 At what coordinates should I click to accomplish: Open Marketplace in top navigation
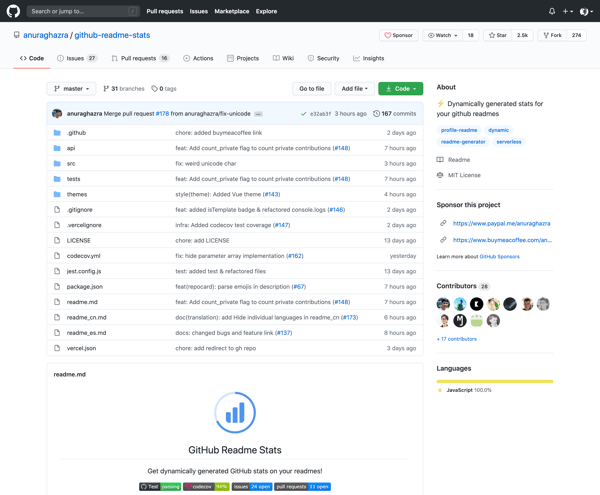pyautogui.click(x=232, y=11)
